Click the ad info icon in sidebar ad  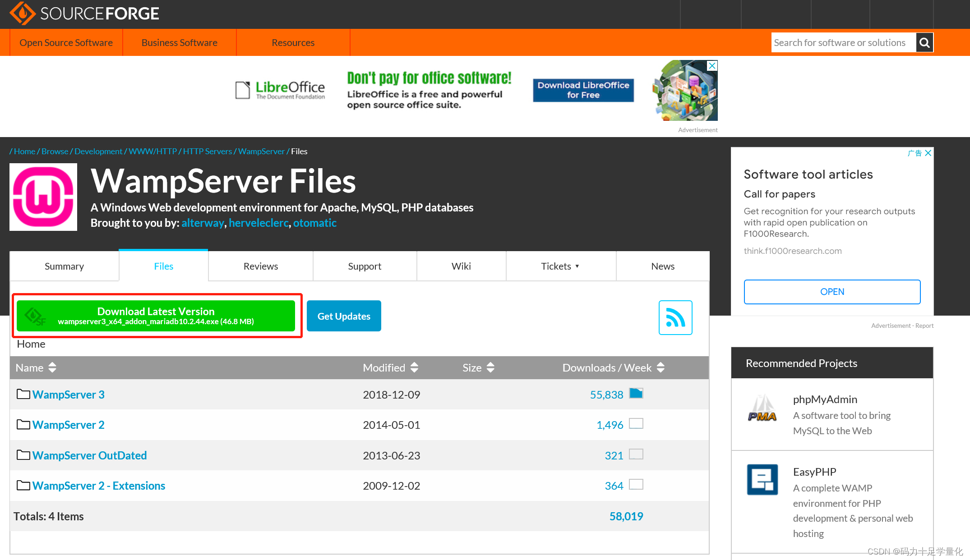coord(915,153)
